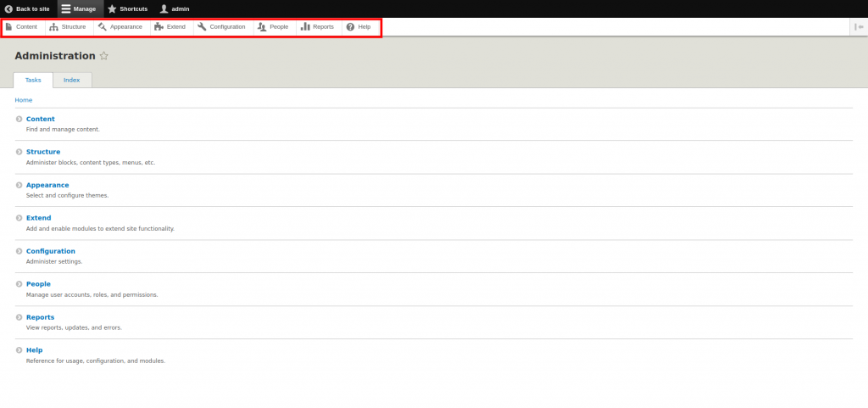Toggle the Manage toolbar tray
This screenshot has width=868, height=408.
79,8
